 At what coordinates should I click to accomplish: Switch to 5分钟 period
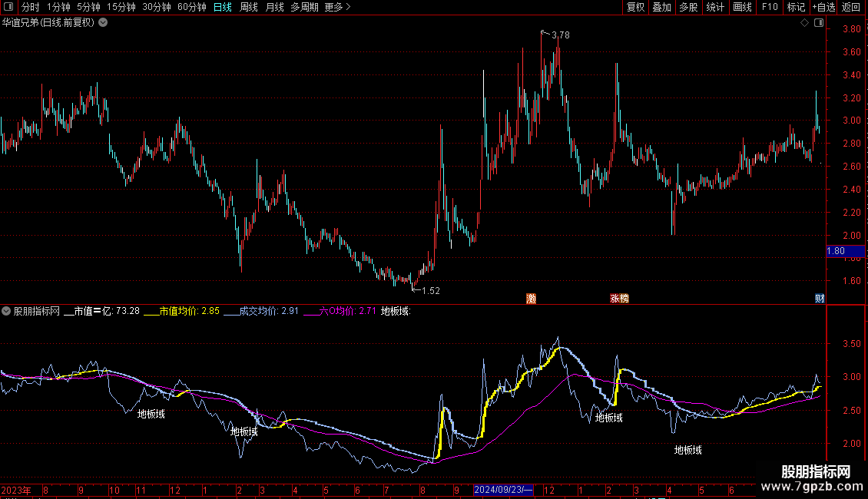[x=88, y=7]
